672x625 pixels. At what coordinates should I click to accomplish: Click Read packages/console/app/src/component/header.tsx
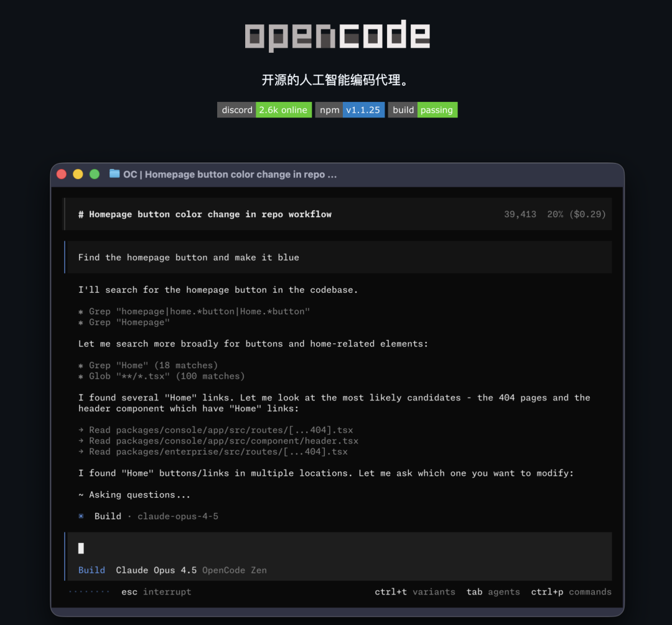[x=218, y=441]
